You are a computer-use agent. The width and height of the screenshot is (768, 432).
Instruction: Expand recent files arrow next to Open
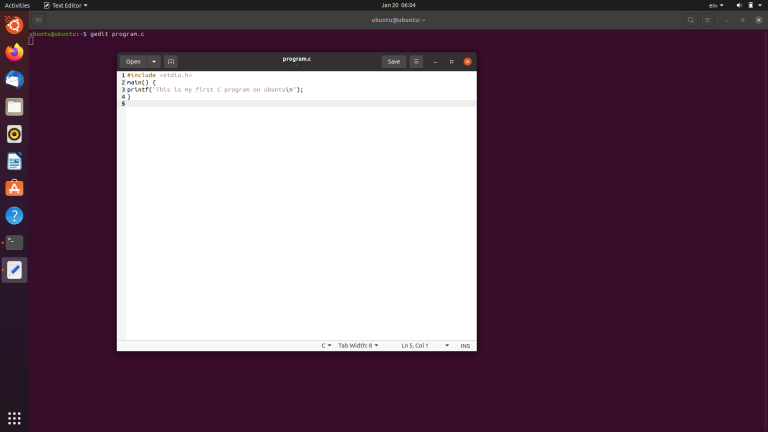coord(154,61)
